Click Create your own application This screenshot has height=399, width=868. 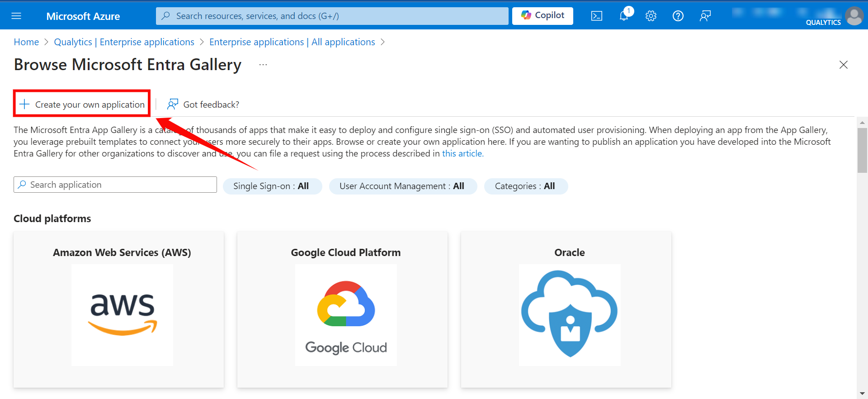pos(82,104)
